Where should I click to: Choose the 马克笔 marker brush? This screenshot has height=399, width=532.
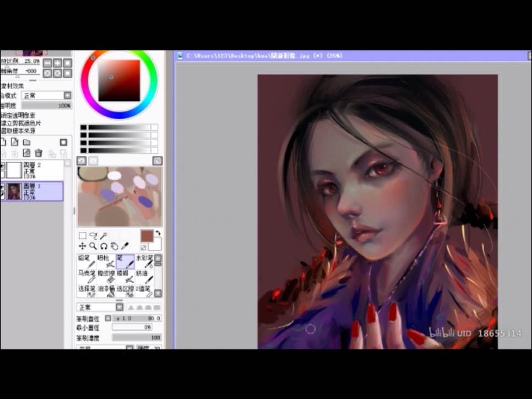(x=86, y=277)
